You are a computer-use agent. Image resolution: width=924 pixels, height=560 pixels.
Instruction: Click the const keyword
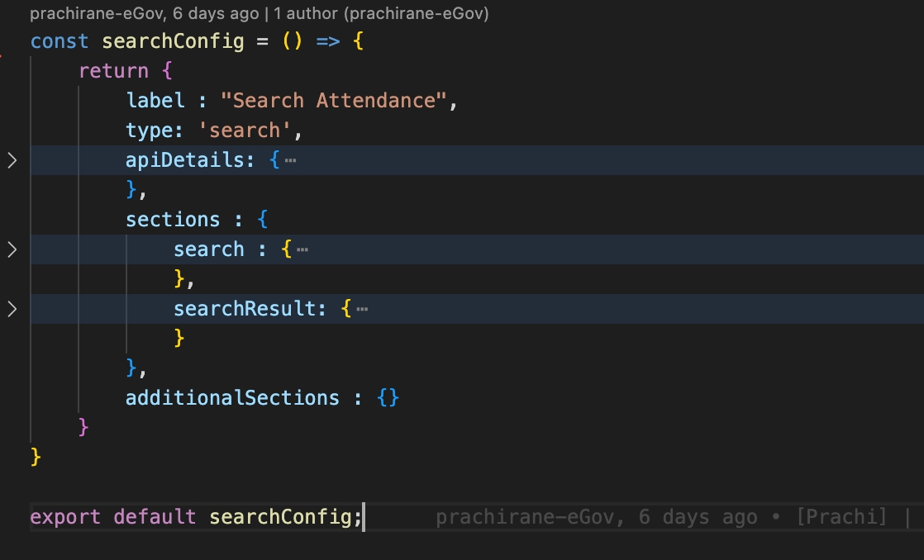click(x=60, y=41)
